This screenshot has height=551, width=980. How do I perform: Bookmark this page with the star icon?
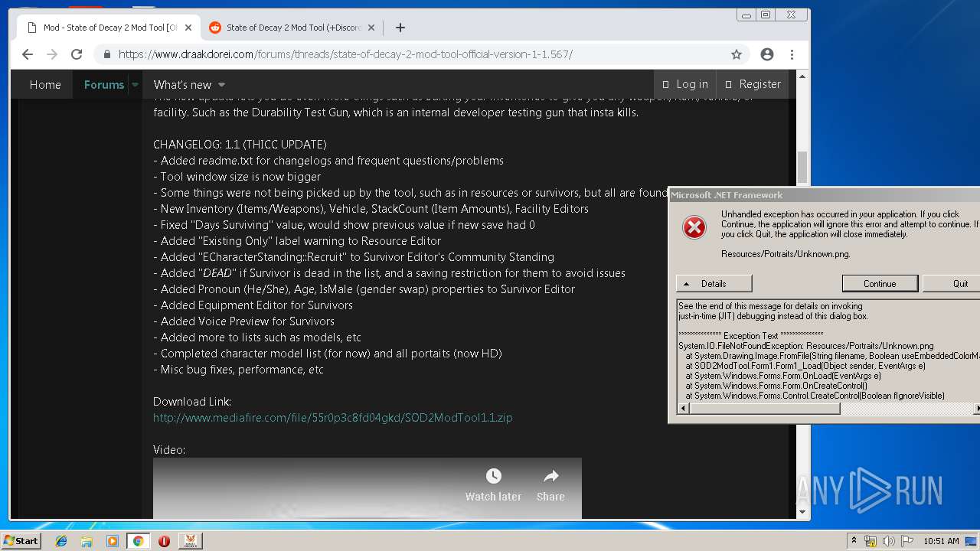tap(737, 54)
